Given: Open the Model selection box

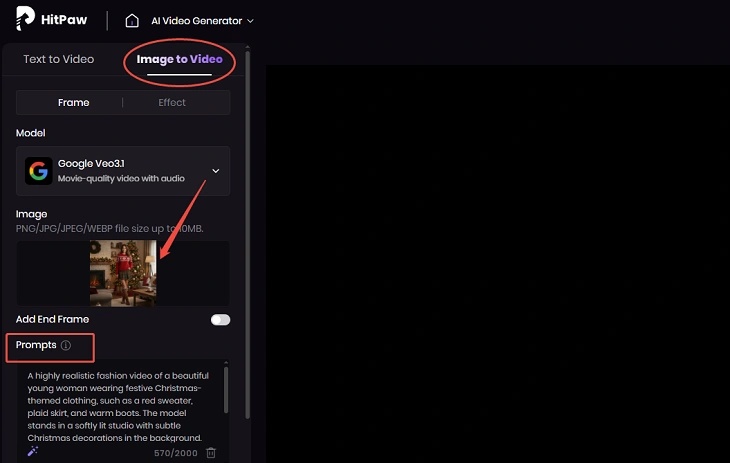Looking at the screenshot, I should [x=123, y=171].
